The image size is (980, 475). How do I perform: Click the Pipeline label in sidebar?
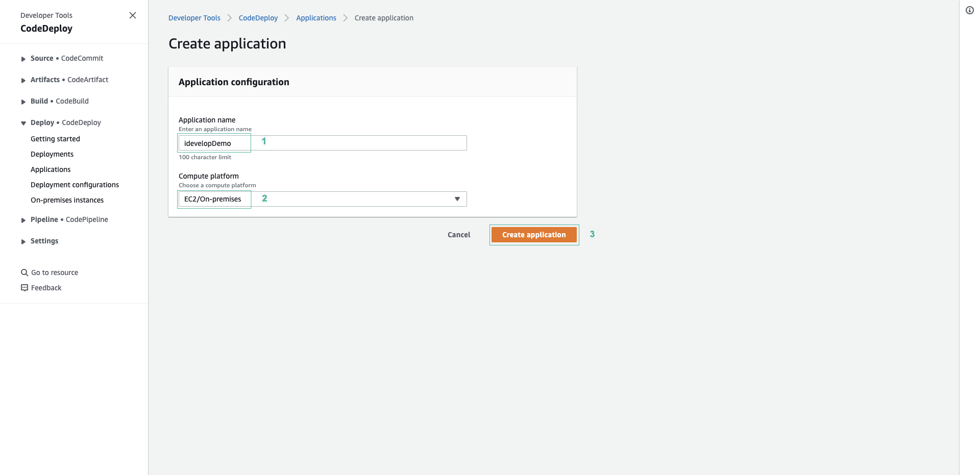pos(44,219)
